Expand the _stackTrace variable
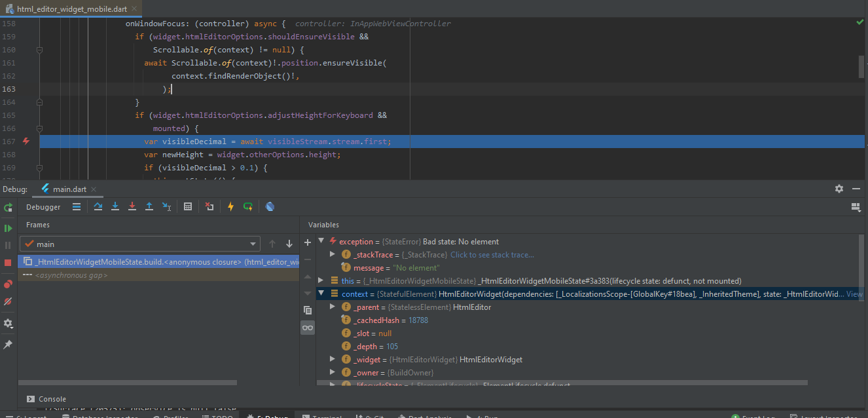Viewport: 868px width, 418px height. point(332,254)
